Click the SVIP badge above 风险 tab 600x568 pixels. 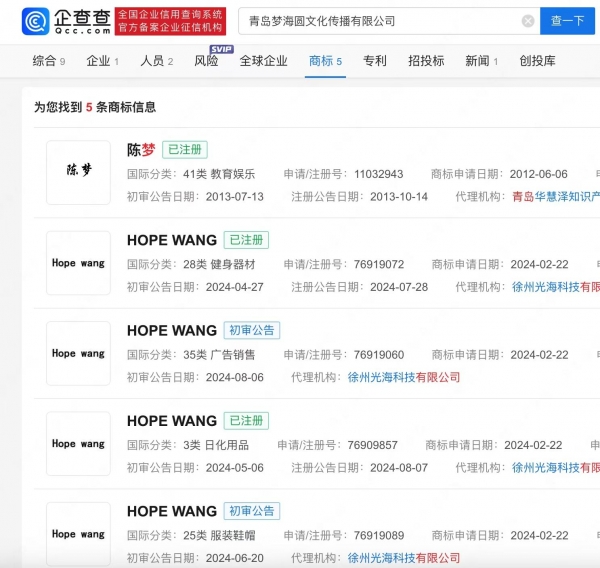[221, 48]
